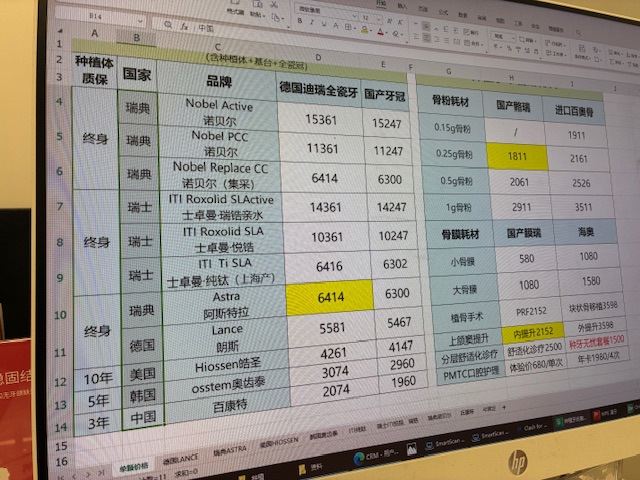
Task: Toggle underline formatting in the ribbon
Action: tap(324, 24)
